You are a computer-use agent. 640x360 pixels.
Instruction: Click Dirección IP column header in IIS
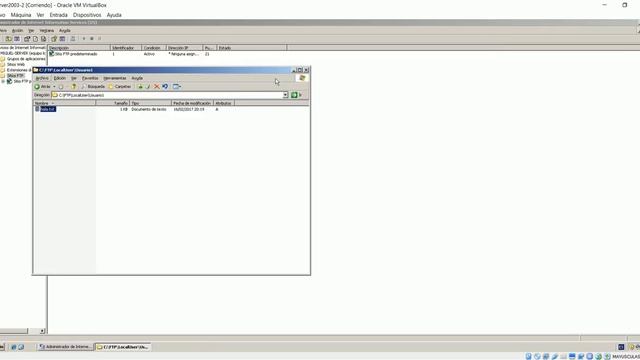click(x=184, y=48)
